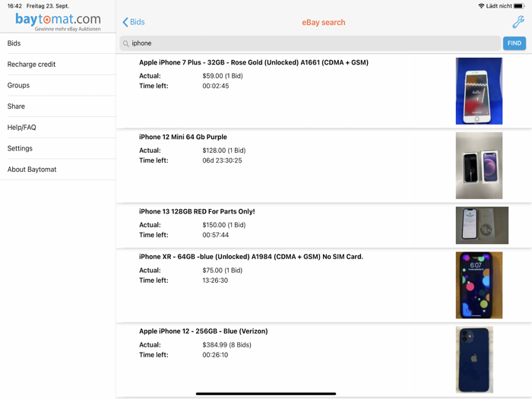The image size is (532, 399).
Task: Select iPhone 12 Mini 64 Gb Purple title
Action: click(x=183, y=137)
